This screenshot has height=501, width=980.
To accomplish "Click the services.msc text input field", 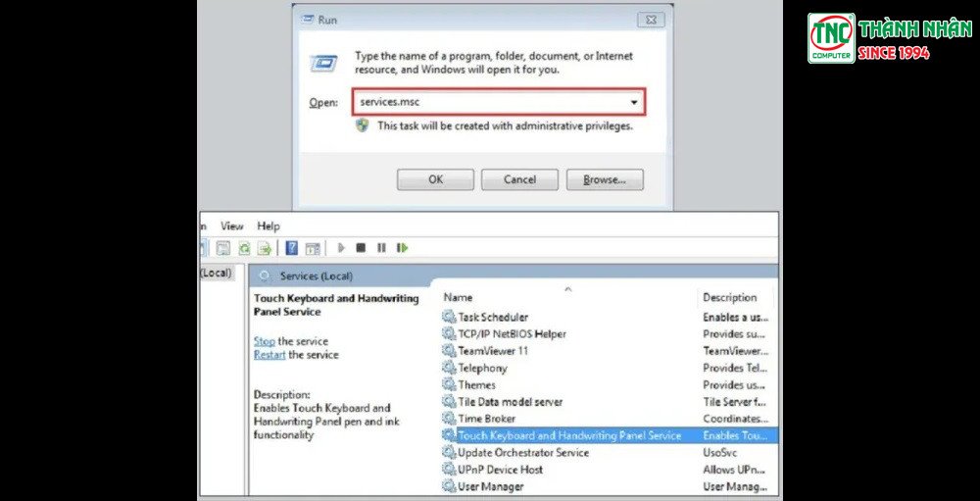I will point(490,102).
